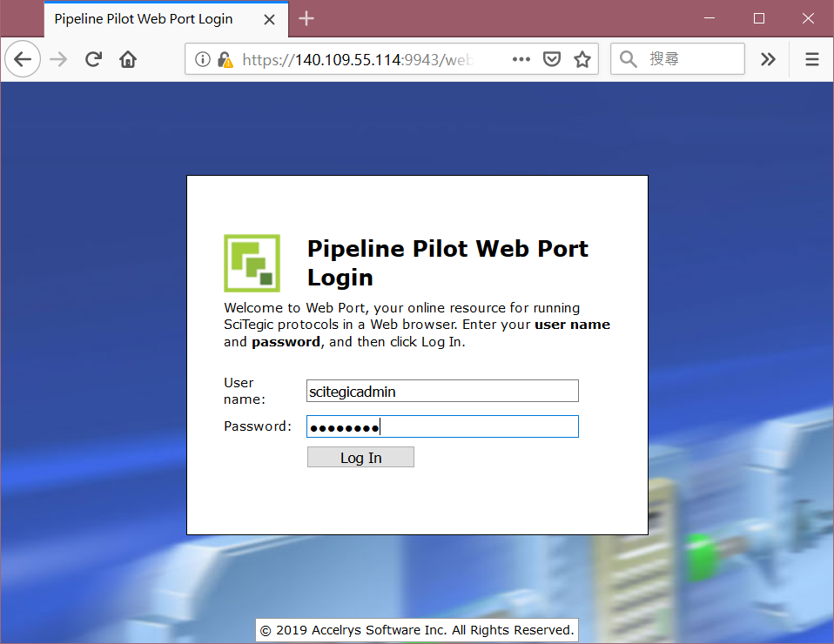Focus the address bar URL
The width and height of the screenshot is (834, 644).
(x=358, y=59)
